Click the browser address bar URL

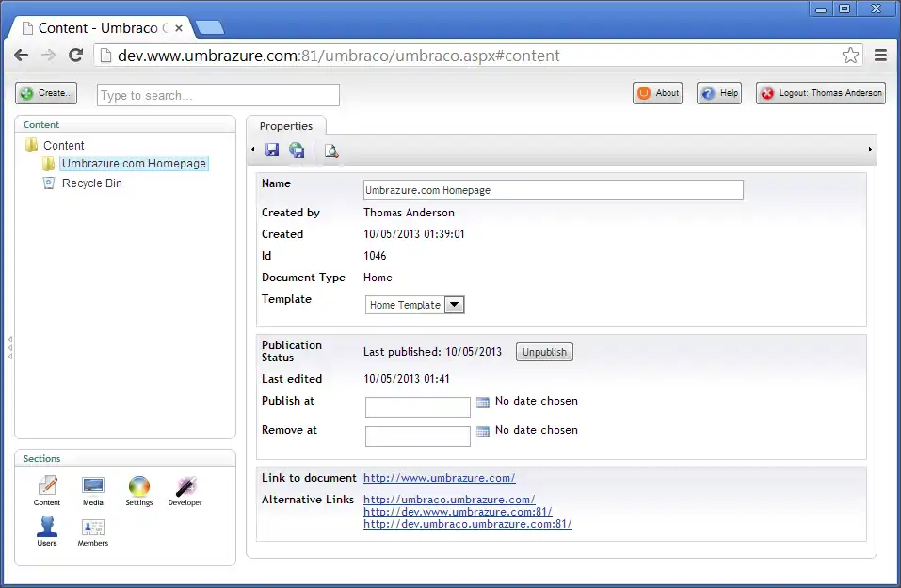pos(338,56)
